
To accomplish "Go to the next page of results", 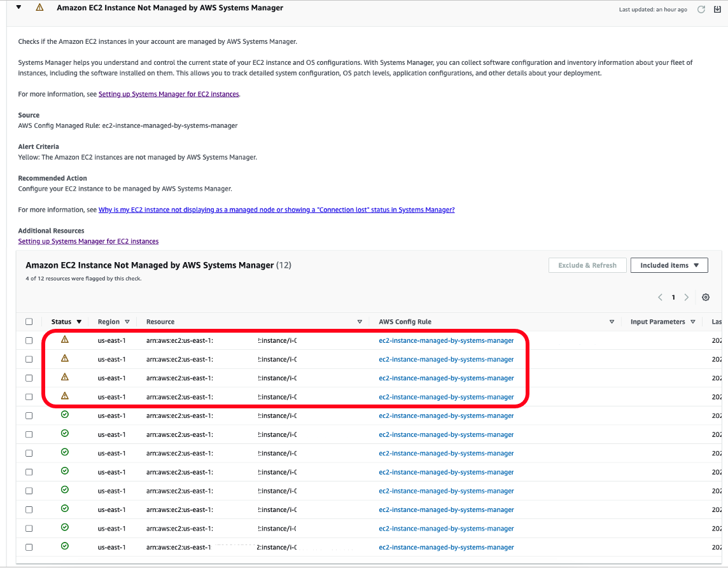I will tap(686, 298).
